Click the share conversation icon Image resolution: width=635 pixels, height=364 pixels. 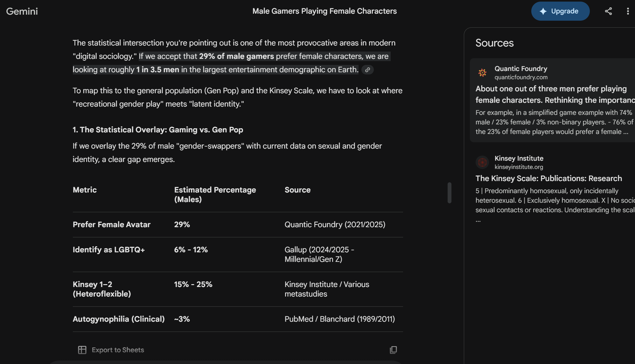point(608,11)
